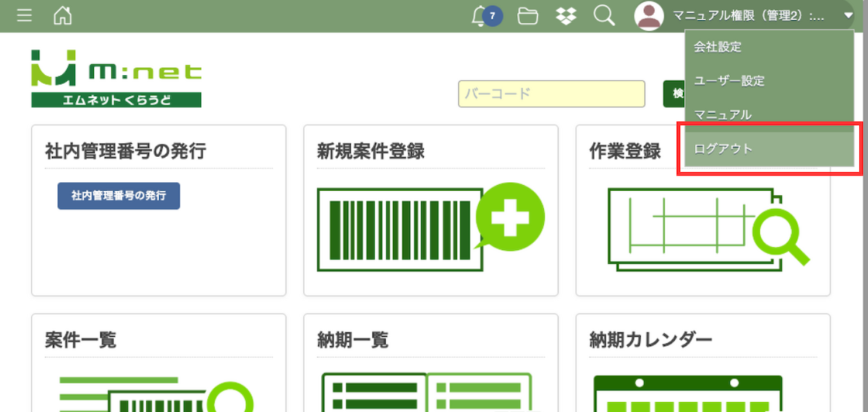Screen dimensions: 868x412
Task: Click the Dropbox icon
Action: pos(566,16)
